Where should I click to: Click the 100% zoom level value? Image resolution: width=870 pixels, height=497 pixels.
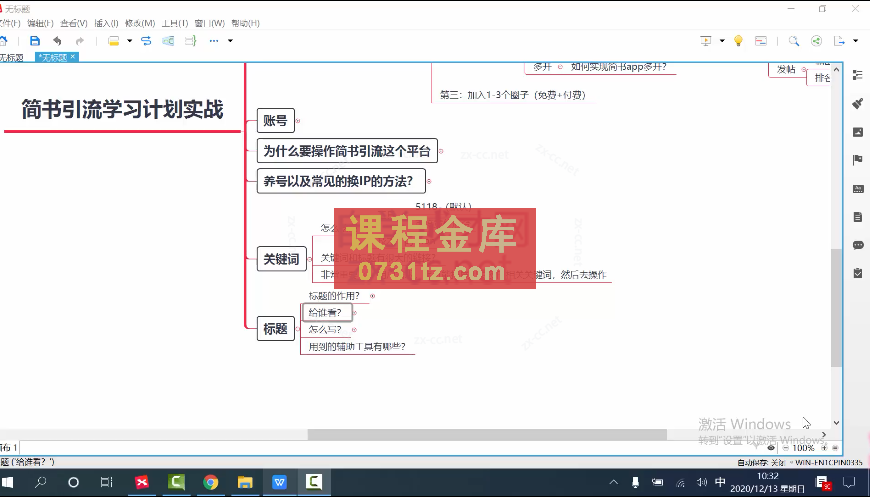803,448
